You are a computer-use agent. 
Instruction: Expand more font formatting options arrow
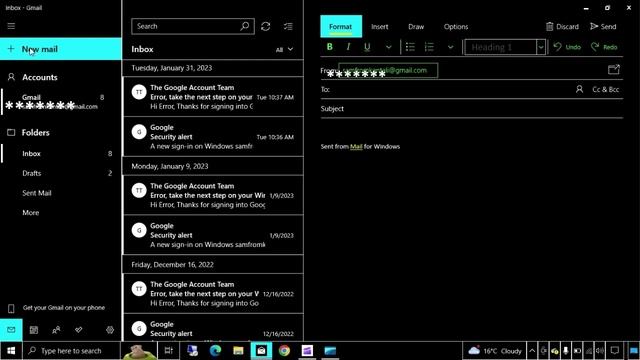389,47
